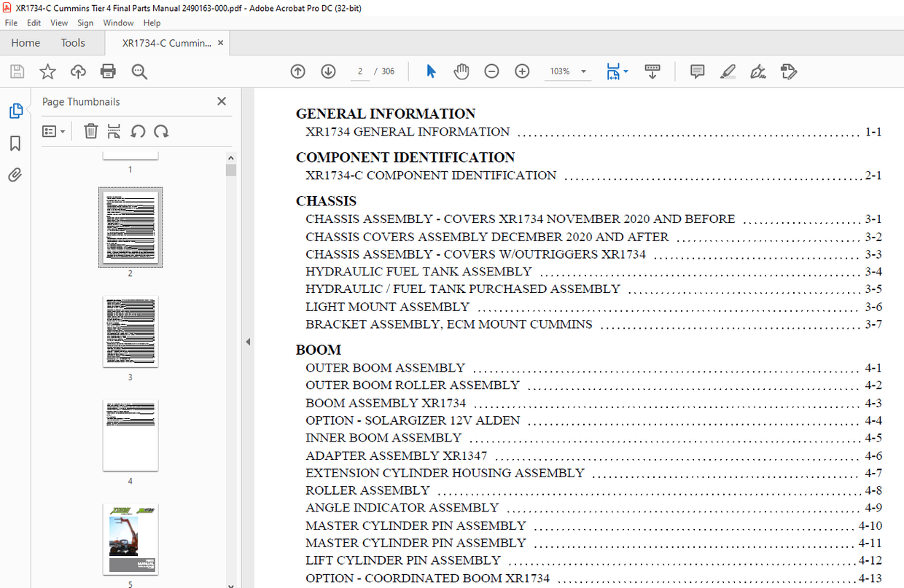The image size is (904, 588).
Task: Select the Hand pan tool
Action: pyautogui.click(x=461, y=71)
